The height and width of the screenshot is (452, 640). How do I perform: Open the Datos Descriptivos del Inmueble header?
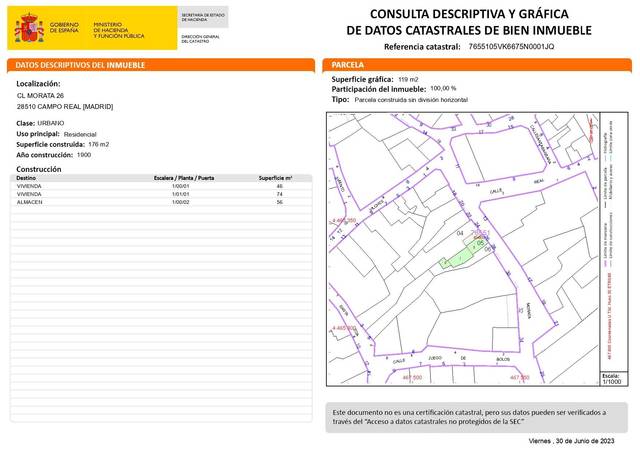80,65
